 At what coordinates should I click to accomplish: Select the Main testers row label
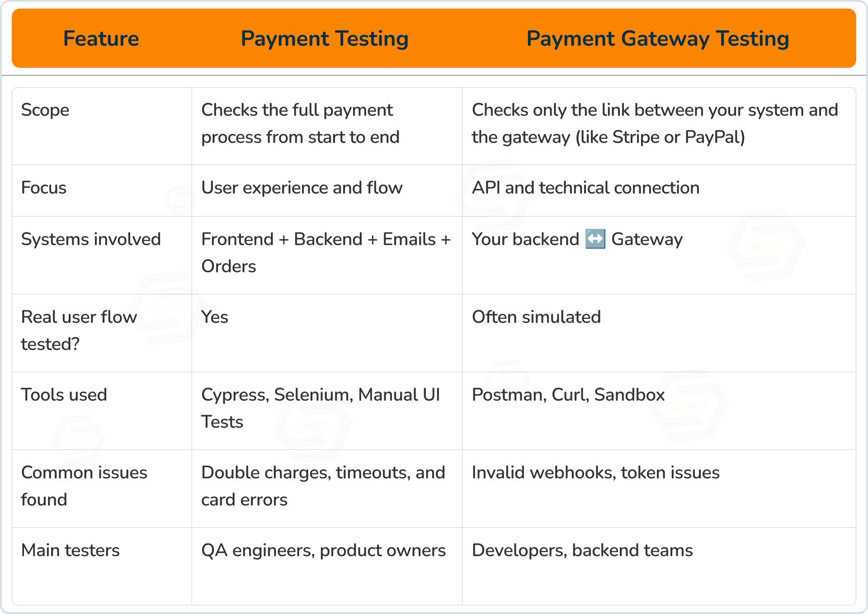tap(70, 551)
